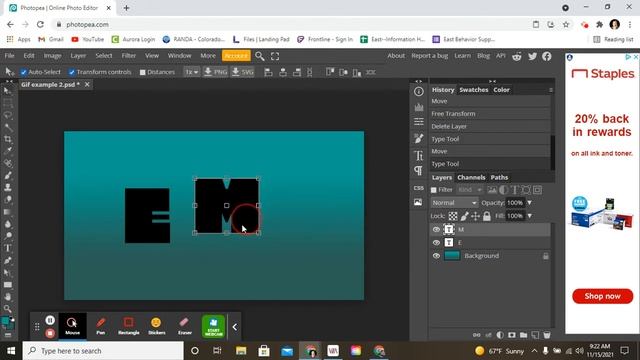Open the Histogram panel icon
640x360 pixels.
(419, 107)
